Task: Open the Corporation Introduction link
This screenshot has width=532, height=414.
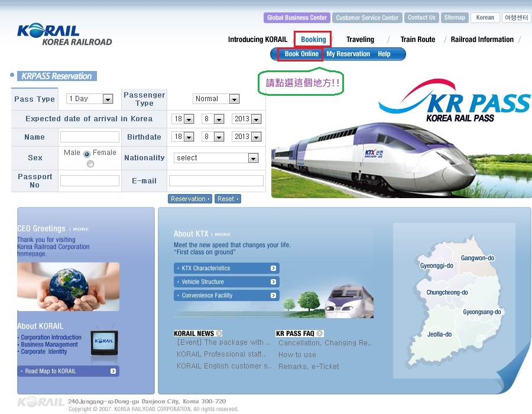Action: (x=51, y=337)
